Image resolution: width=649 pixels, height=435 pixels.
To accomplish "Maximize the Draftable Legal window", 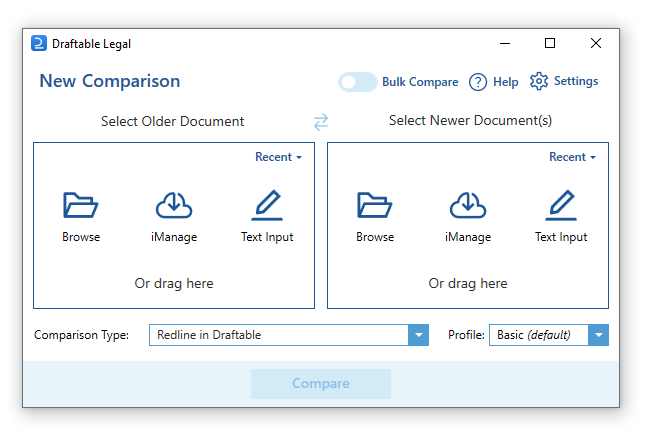I will coord(550,43).
